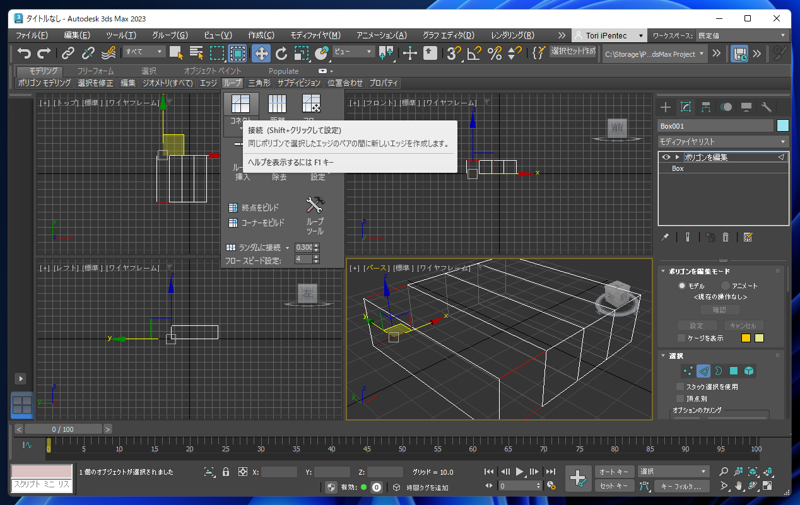
Task: Toggle Angle Snap icon
Action: point(473,53)
